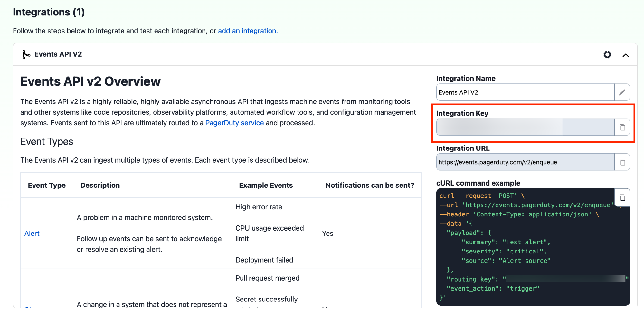Click the "event_action": "trigger" code line

pyautogui.click(x=493, y=289)
